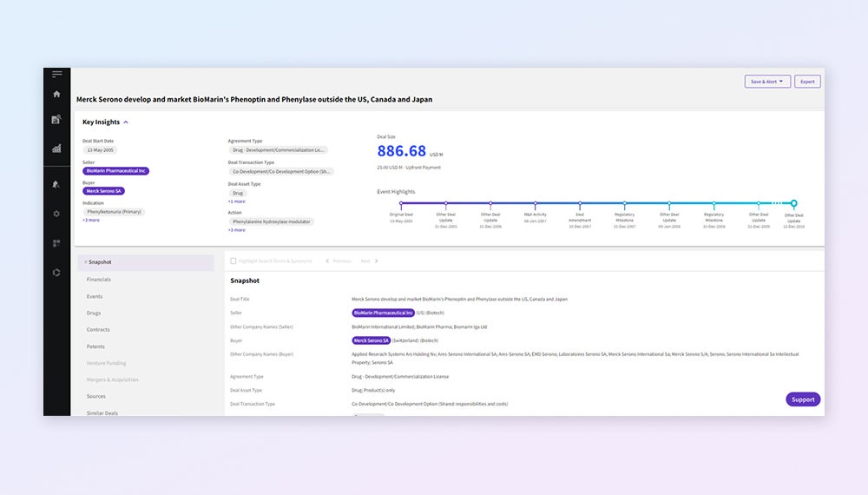Open the dashboard grid icon in the sidebar

[56, 243]
